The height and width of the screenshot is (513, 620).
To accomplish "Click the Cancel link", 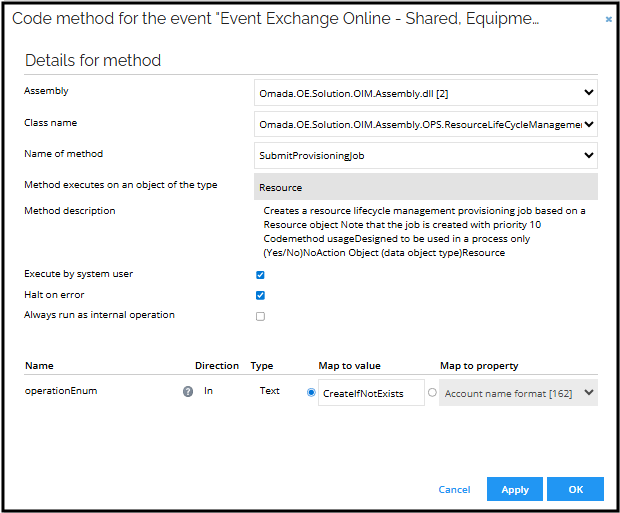I will (x=454, y=489).
